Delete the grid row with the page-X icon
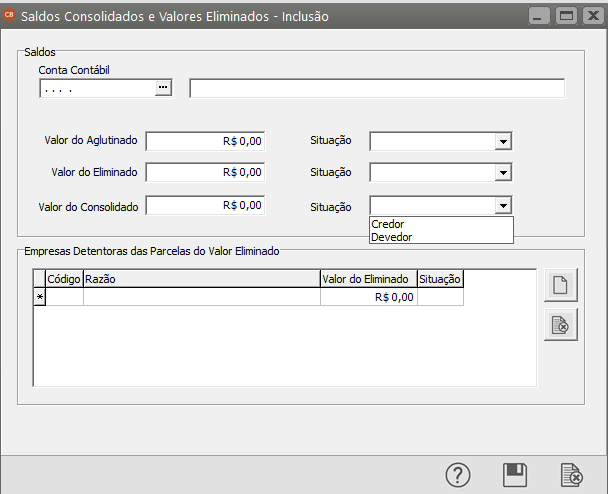 561,325
